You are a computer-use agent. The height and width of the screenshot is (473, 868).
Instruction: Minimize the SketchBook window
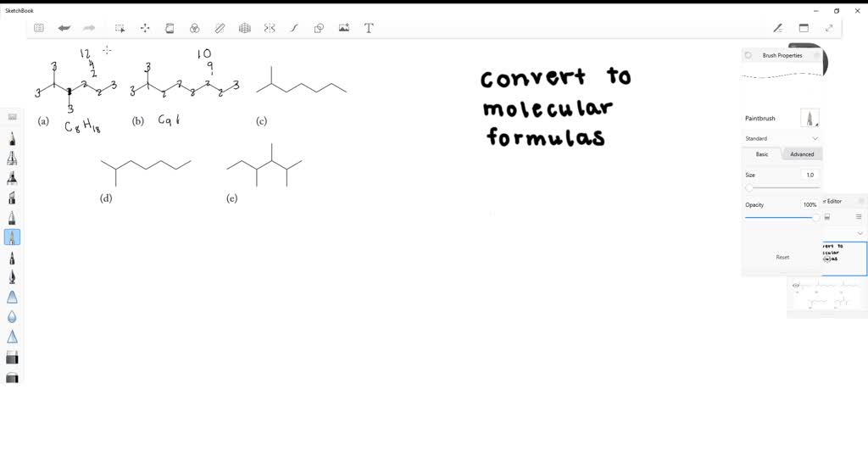[816, 10]
